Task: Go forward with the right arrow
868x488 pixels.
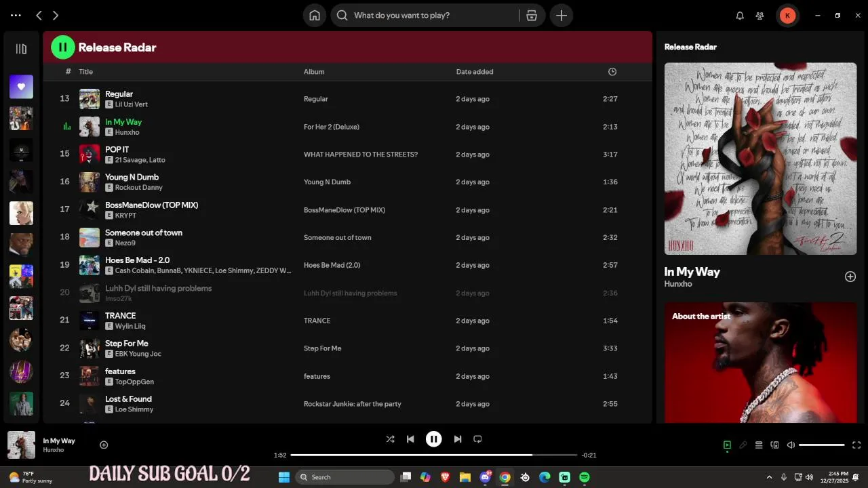Action: coord(56,16)
